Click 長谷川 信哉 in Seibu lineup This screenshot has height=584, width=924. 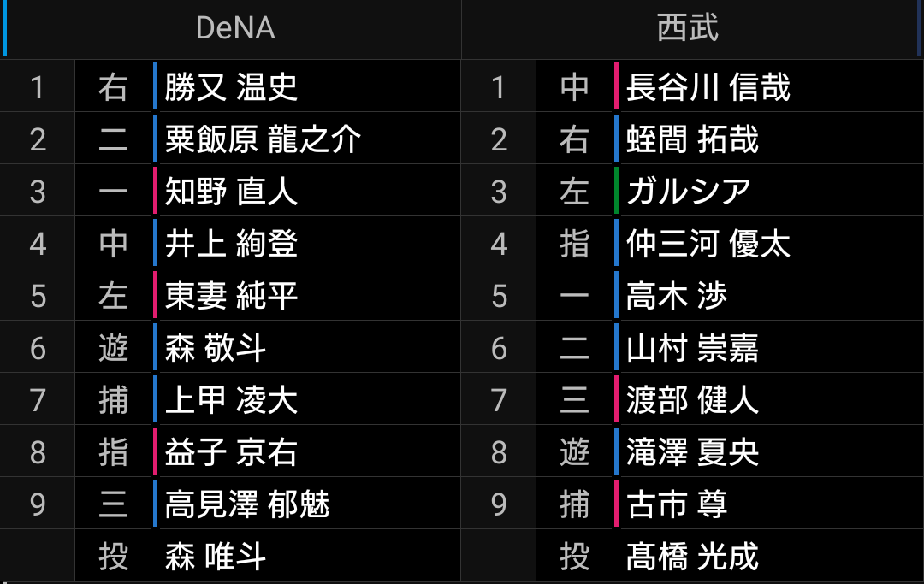click(x=708, y=87)
